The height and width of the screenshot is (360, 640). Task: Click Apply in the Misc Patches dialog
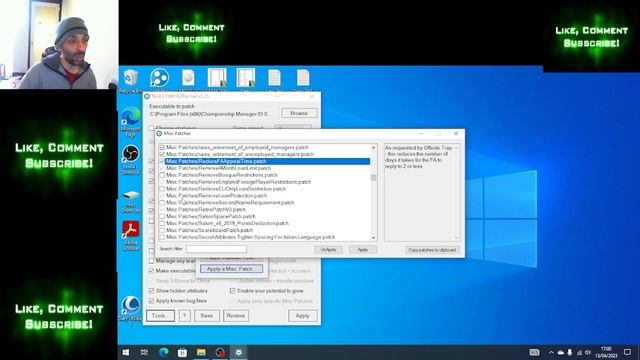tap(363, 249)
